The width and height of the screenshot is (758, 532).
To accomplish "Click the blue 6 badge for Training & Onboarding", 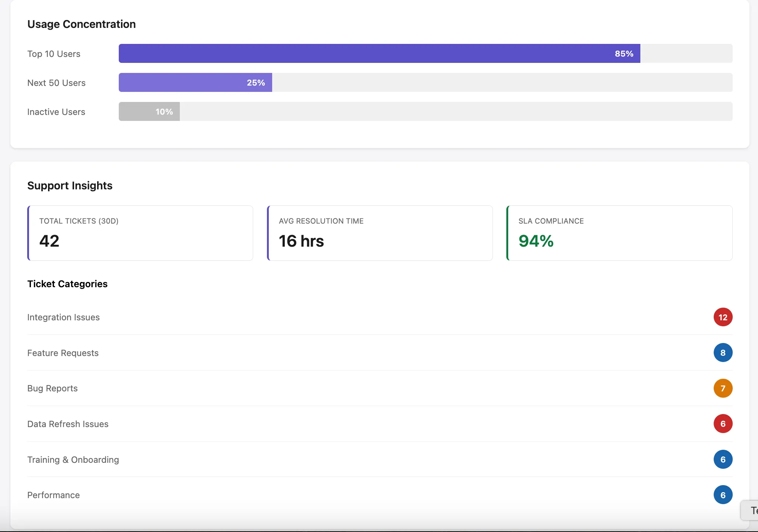I will [723, 459].
